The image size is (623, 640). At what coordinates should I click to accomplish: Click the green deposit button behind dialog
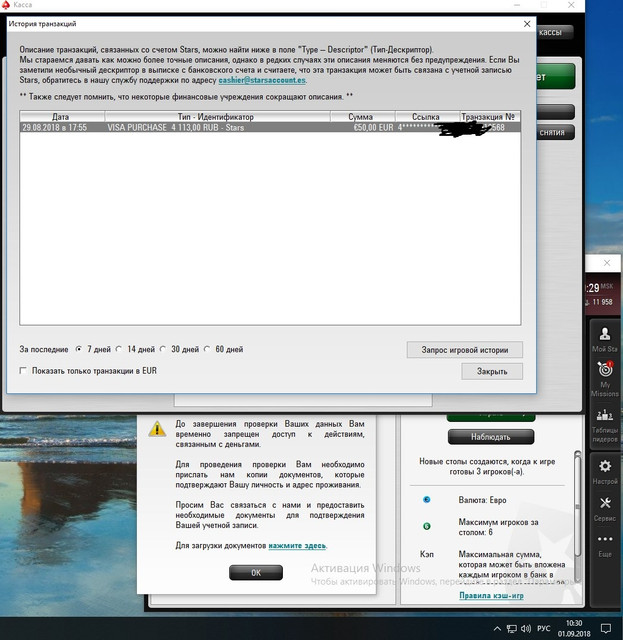[x=556, y=76]
